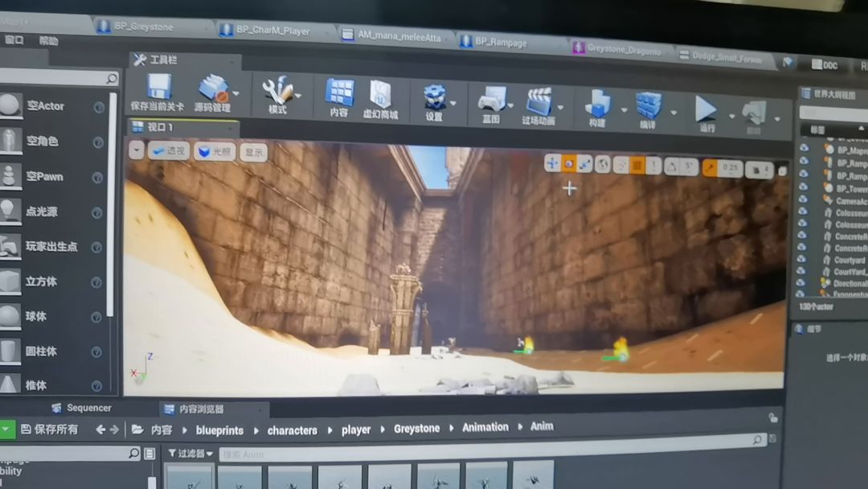
Task: Open the Content (内容) browser toolbar icon
Action: tap(339, 92)
